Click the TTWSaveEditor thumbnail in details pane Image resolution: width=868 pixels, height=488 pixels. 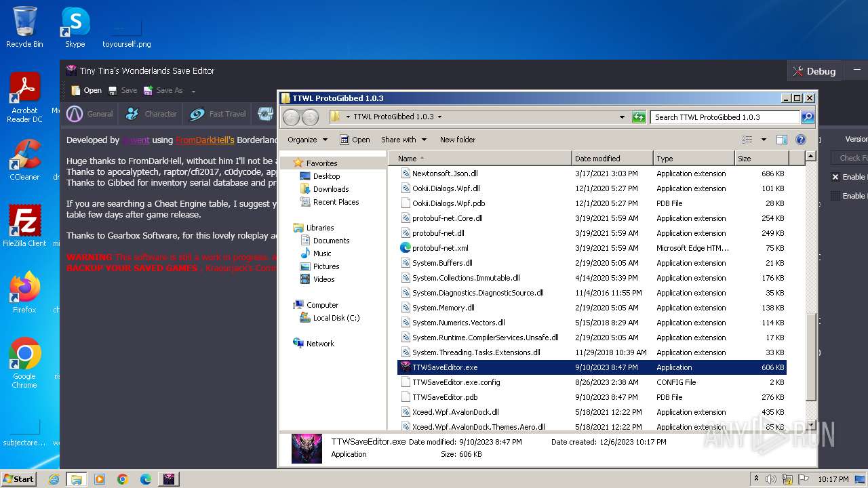[307, 448]
